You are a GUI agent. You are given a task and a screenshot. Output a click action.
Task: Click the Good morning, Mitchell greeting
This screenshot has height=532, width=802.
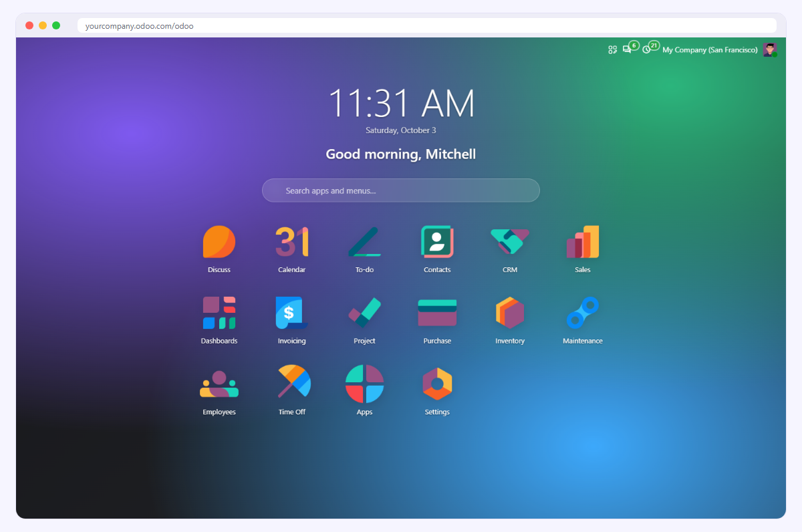click(x=401, y=154)
